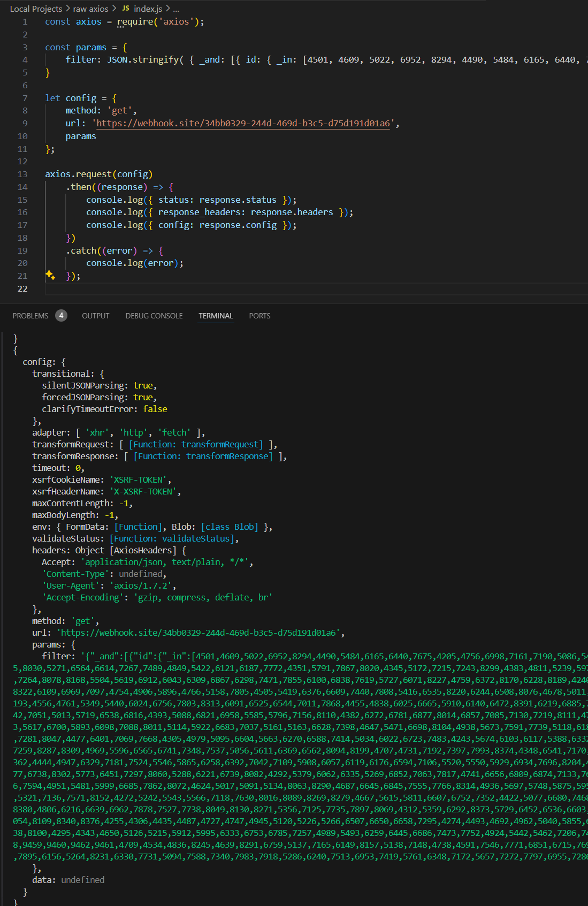Follow the webhook.site URL in the editor
Viewport: 588px width, 906px height.
(243, 124)
